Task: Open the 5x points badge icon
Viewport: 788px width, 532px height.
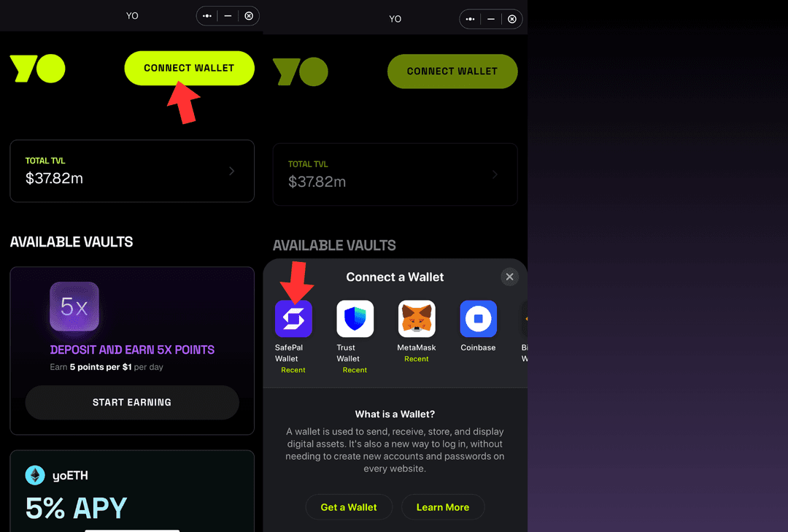Action: tap(74, 307)
